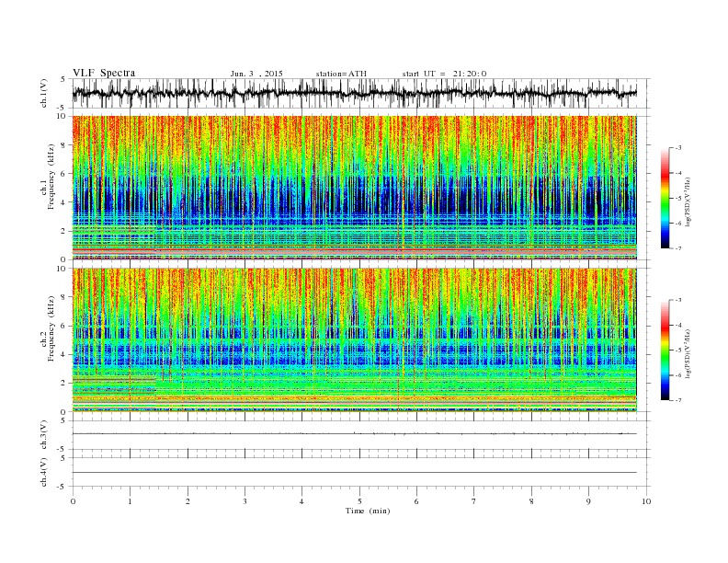Select the date text "Jun. 3 , 2015"

(256, 74)
